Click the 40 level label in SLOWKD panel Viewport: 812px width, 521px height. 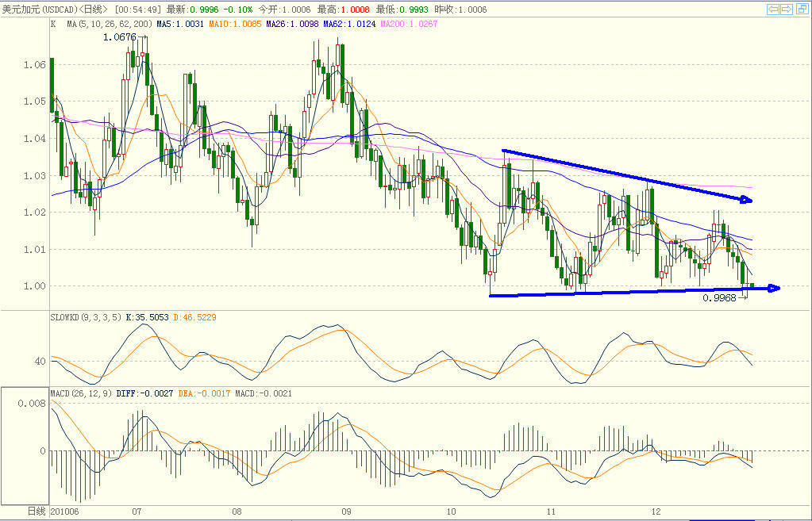[40, 362]
